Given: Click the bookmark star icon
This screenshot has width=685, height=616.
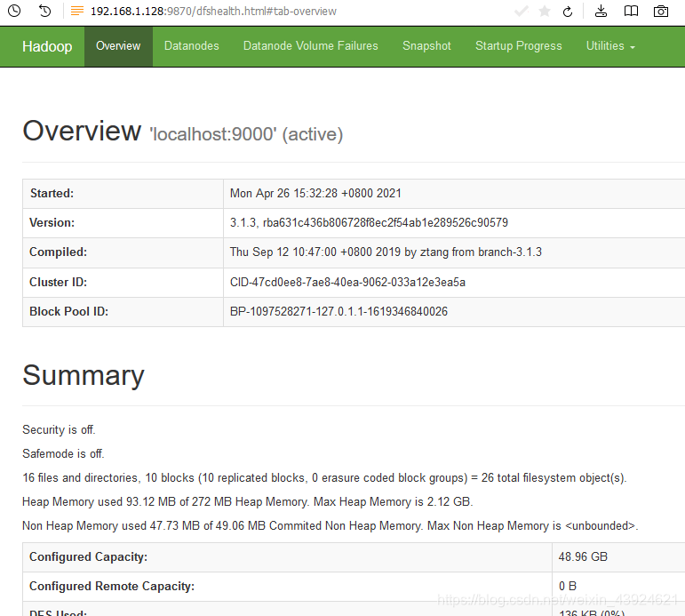Looking at the screenshot, I should tap(545, 12).
